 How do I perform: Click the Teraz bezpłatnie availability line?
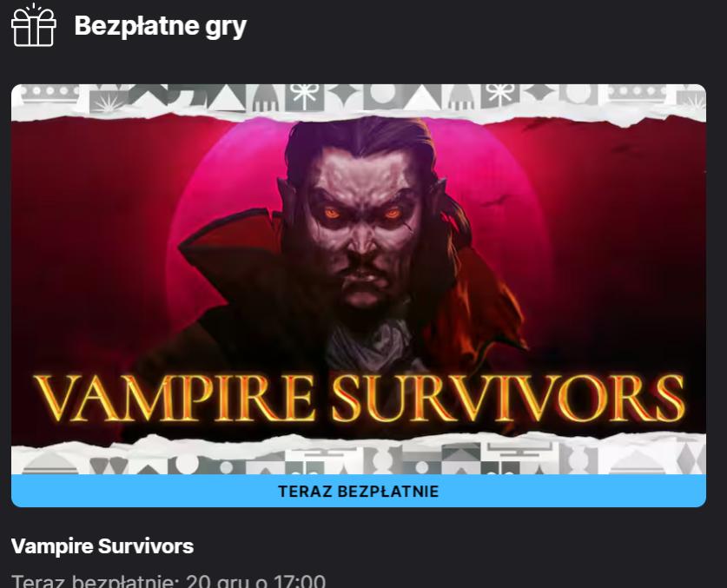pos(169,582)
